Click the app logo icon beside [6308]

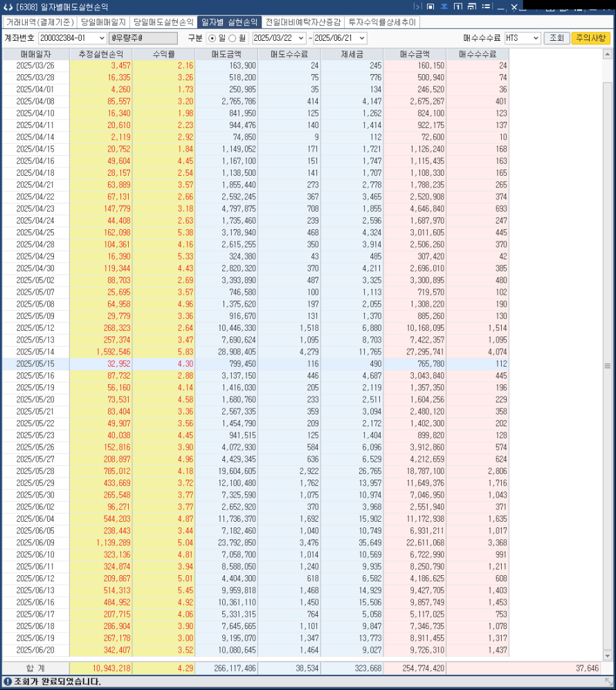8,8
